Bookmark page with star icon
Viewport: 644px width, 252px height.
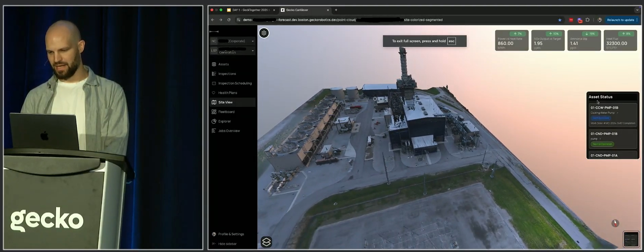click(560, 20)
